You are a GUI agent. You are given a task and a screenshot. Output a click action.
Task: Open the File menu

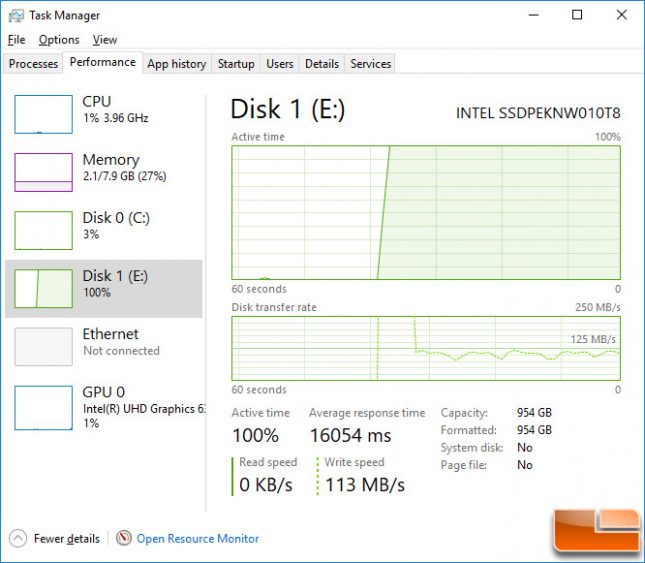16,40
